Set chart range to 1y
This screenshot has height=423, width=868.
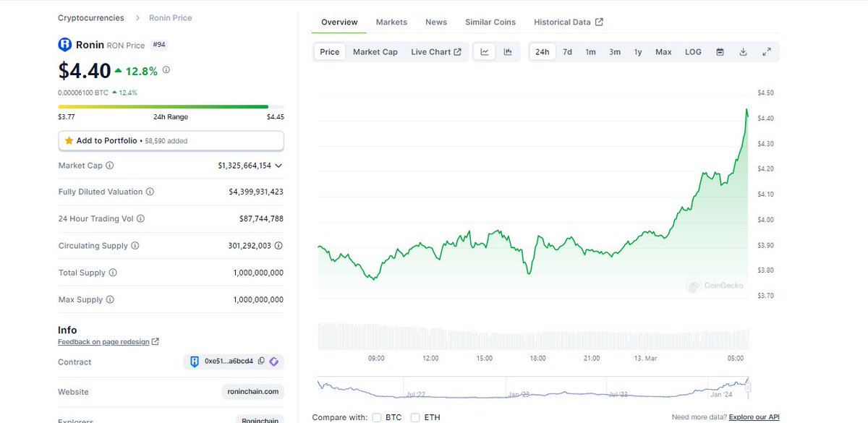(638, 52)
